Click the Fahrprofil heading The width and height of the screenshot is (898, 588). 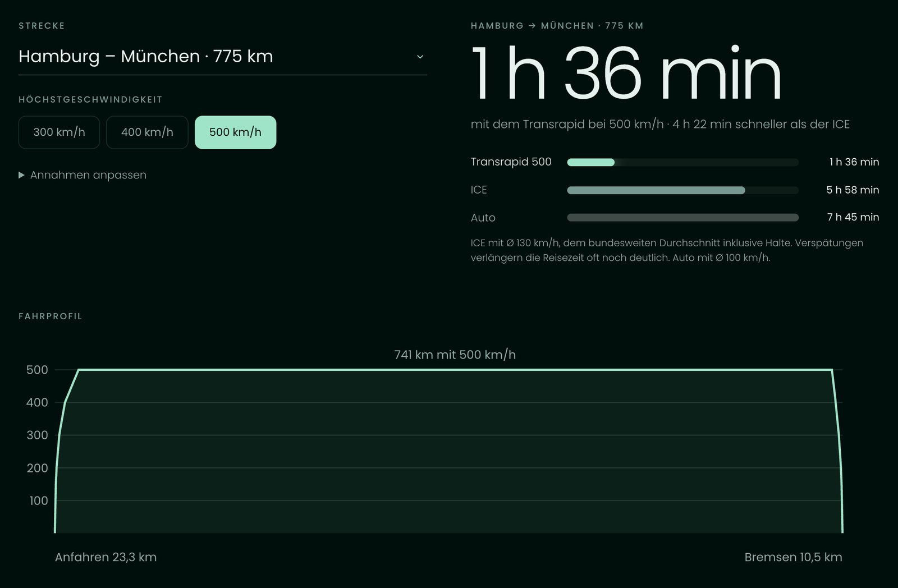click(x=51, y=316)
